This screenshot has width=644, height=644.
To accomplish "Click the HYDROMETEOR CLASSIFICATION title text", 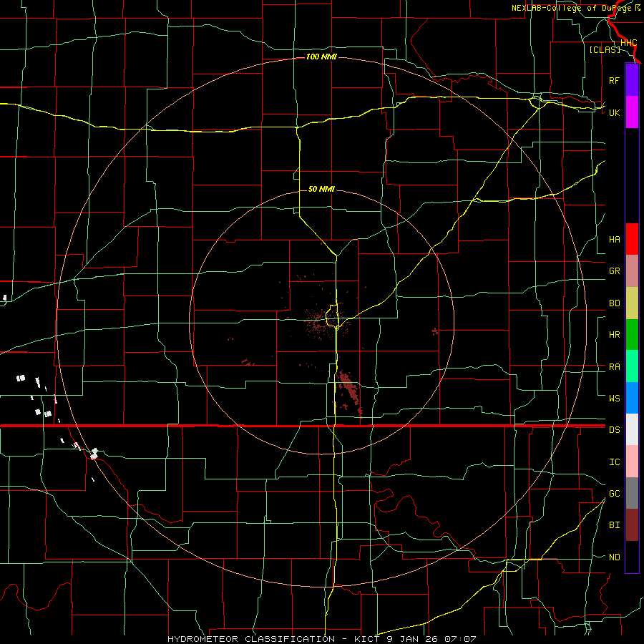I will click(x=251, y=639).
